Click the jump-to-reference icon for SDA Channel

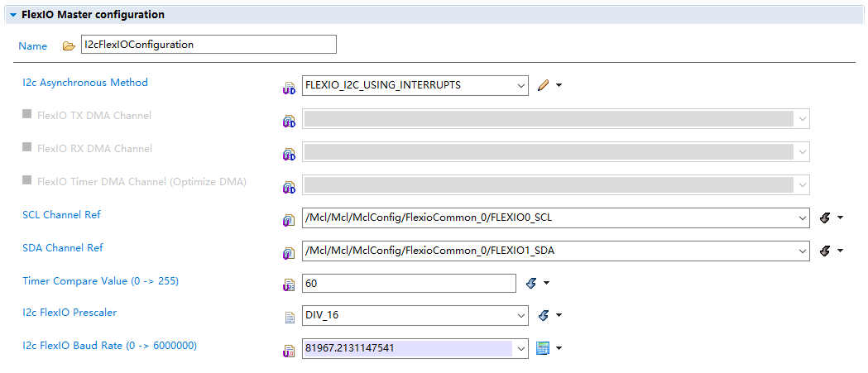(825, 251)
